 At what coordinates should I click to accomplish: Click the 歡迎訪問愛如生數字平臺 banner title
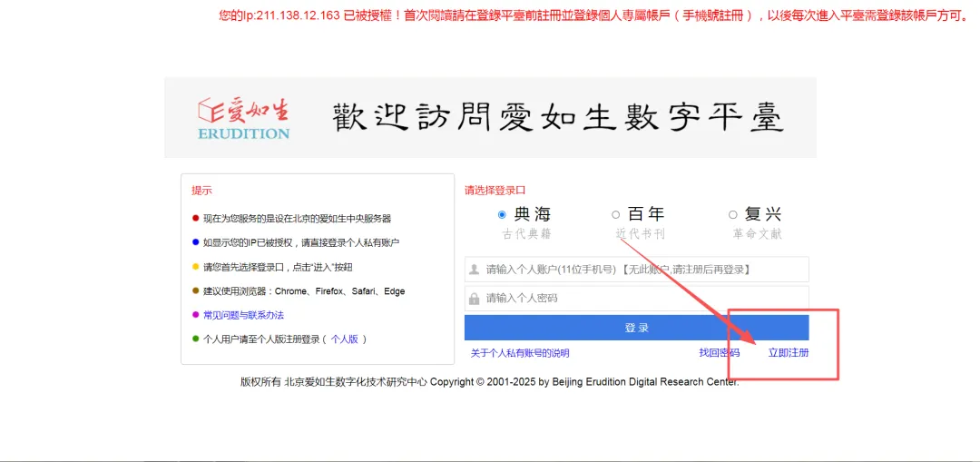pos(557,117)
